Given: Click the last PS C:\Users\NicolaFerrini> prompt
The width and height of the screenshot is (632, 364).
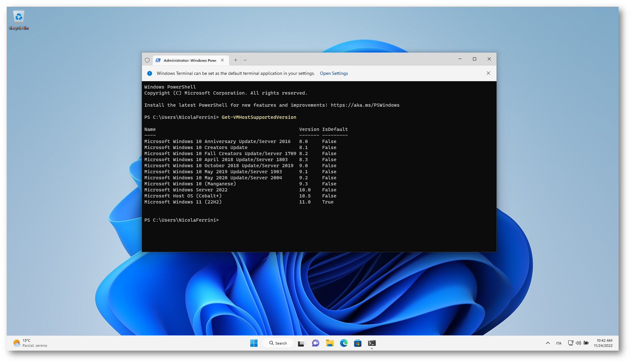Looking at the screenshot, I should (x=182, y=220).
